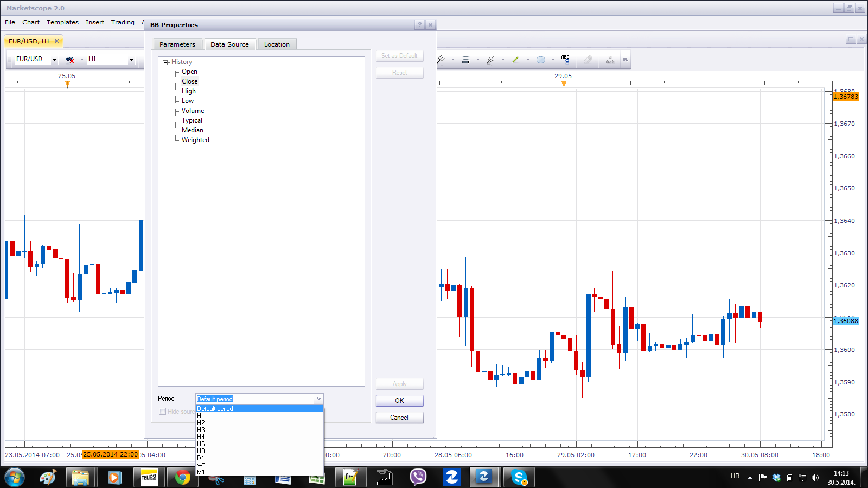The image size is (868, 488).
Task: Open Notepad++ from taskbar
Action: [350, 477]
